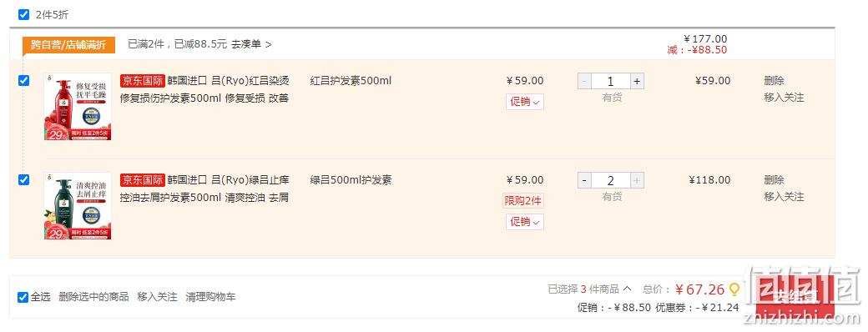
Task: Expand 促销 dropdown for red conditioner
Action: [525, 102]
